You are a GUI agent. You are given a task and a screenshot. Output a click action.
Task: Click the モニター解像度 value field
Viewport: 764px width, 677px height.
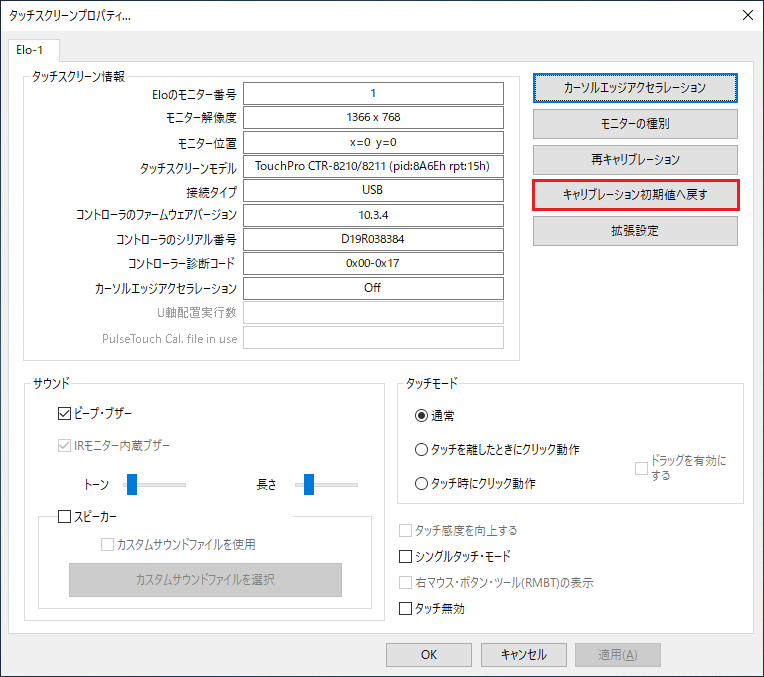[x=373, y=117]
